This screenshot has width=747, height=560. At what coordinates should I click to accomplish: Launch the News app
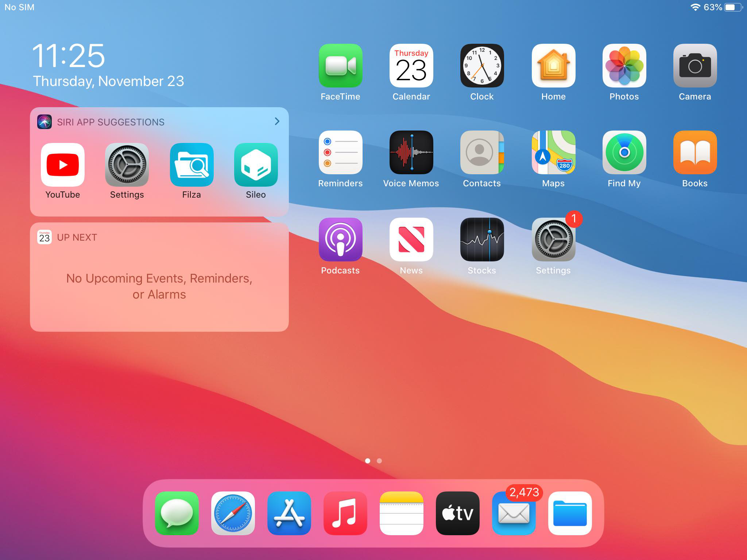pyautogui.click(x=411, y=240)
